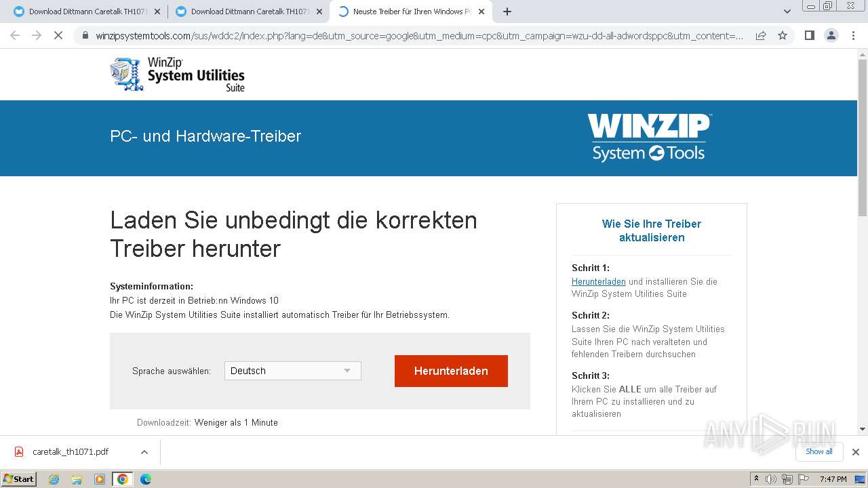Open the Chrome profile menu
The height and width of the screenshot is (488, 868).
tap(831, 35)
